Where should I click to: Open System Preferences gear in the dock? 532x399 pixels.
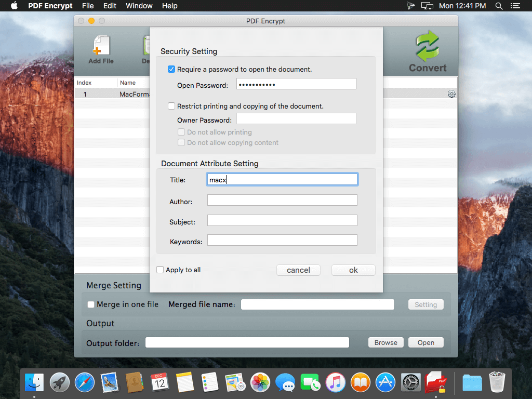[410, 382]
